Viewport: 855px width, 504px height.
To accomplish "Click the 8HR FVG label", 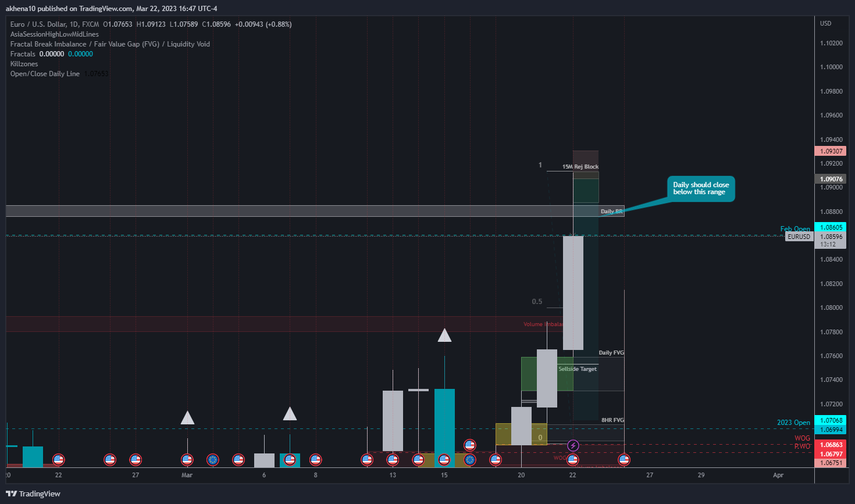I will click(612, 420).
